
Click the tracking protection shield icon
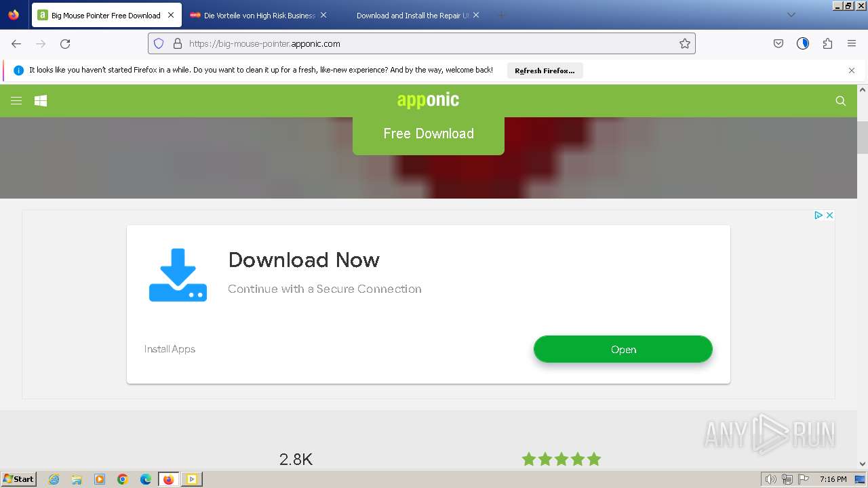159,43
